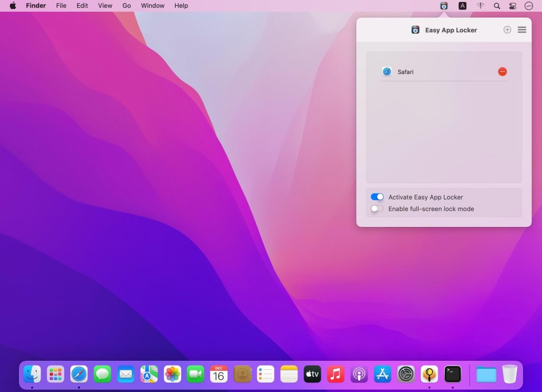The image size is (542, 392).
Task: Open the Apple menu
Action: 12,6
